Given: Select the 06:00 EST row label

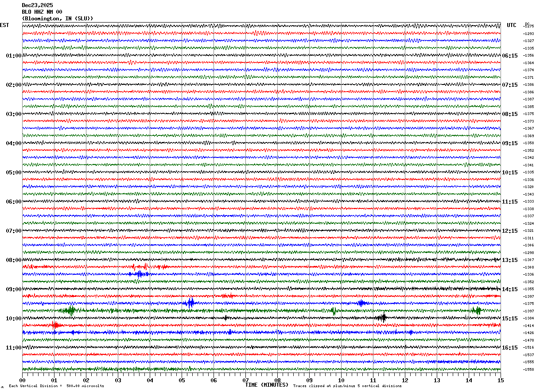Looking at the screenshot, I should (x=14, y=202).
